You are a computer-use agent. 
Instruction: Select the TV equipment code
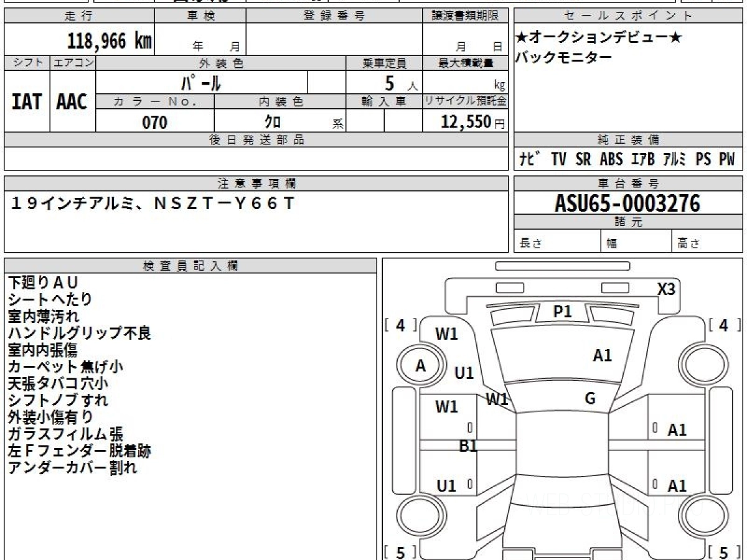[x=558, y=159]
